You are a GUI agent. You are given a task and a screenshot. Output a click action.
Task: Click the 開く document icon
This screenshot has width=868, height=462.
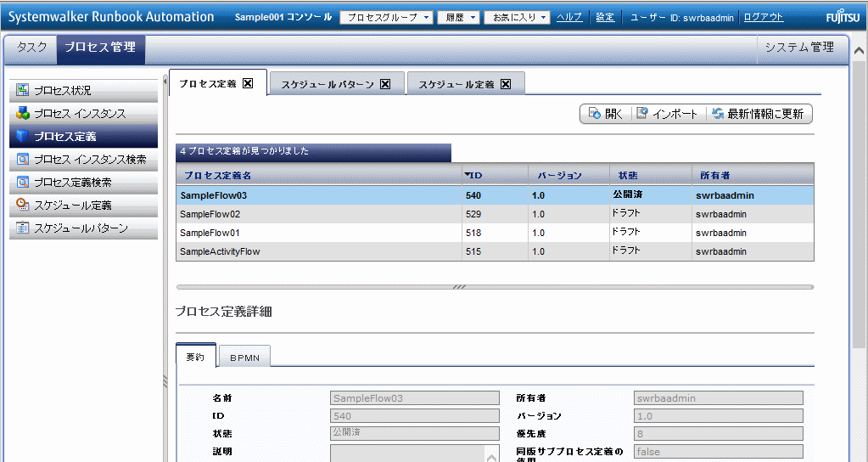tap(594, 114)
